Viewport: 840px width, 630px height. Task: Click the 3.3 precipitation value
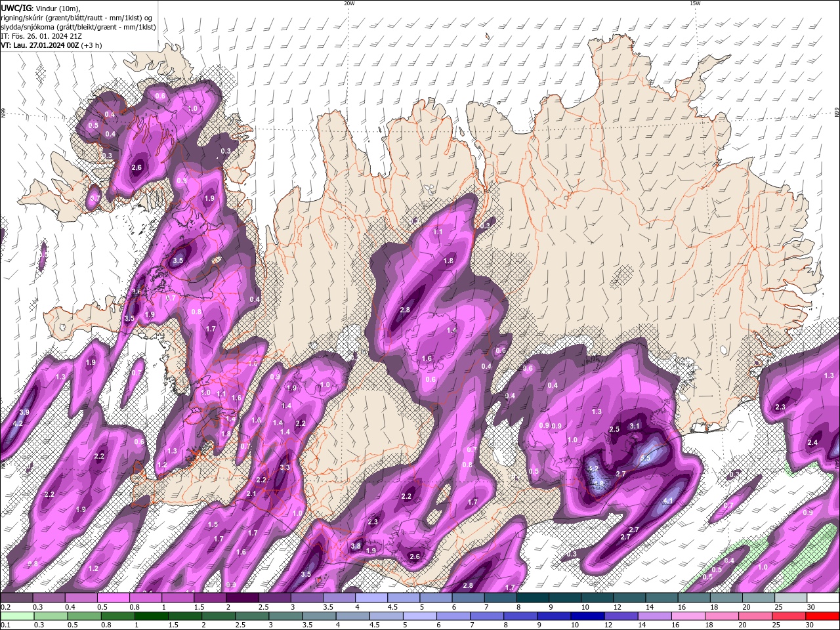click(x=285, y=468)
